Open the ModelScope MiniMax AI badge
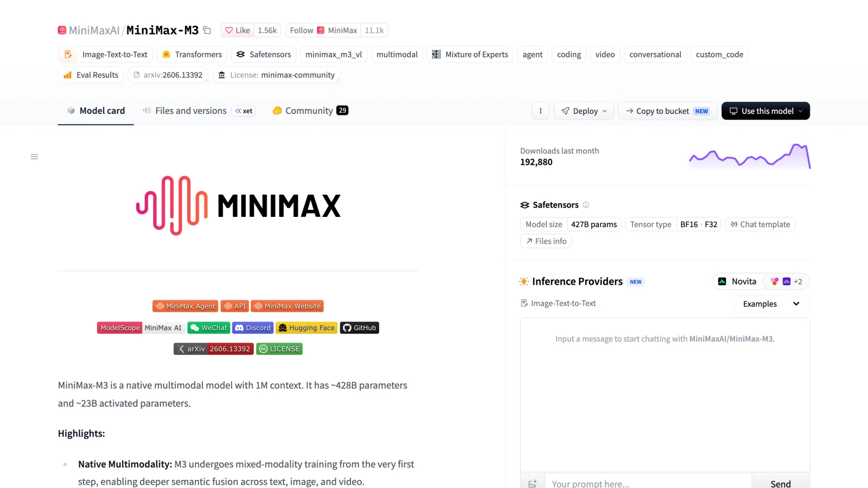 [141, 328]
